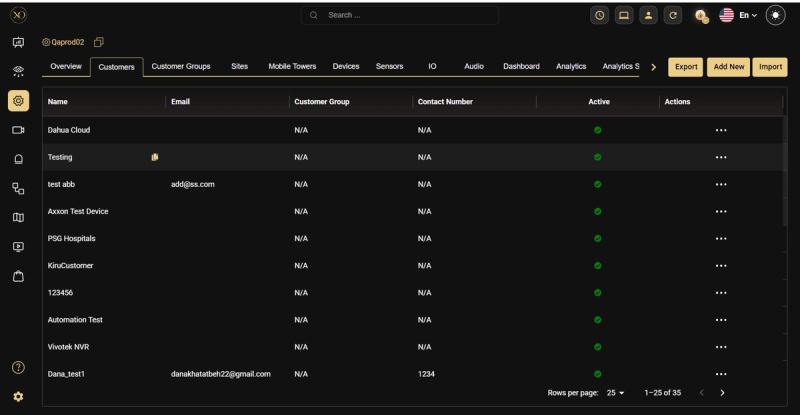Open actions menu for KiruCustomer
The image size is (800, 415).
point(721,265)
